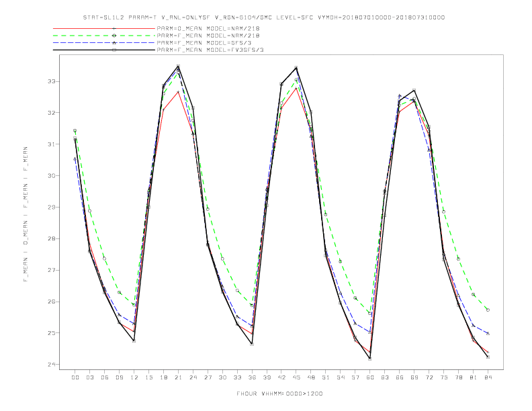
Task: Click y-axis tick label 27
Action: click(x=52, y=270)
